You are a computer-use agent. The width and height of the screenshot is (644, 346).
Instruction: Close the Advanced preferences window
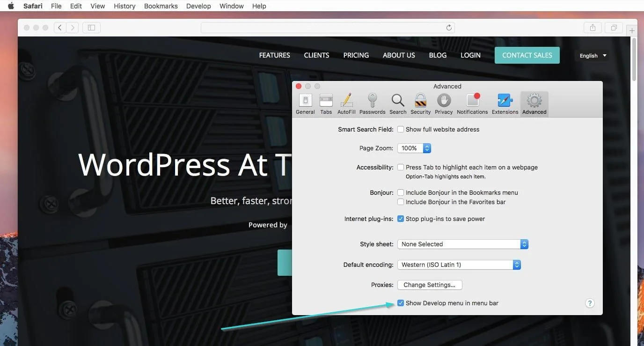pos(299,86)
